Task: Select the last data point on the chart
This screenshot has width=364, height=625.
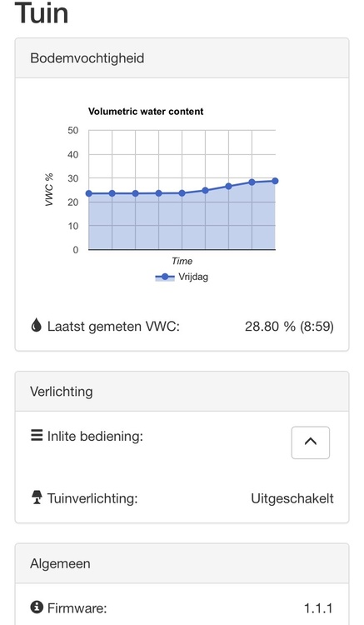Action: coord(275,181)
